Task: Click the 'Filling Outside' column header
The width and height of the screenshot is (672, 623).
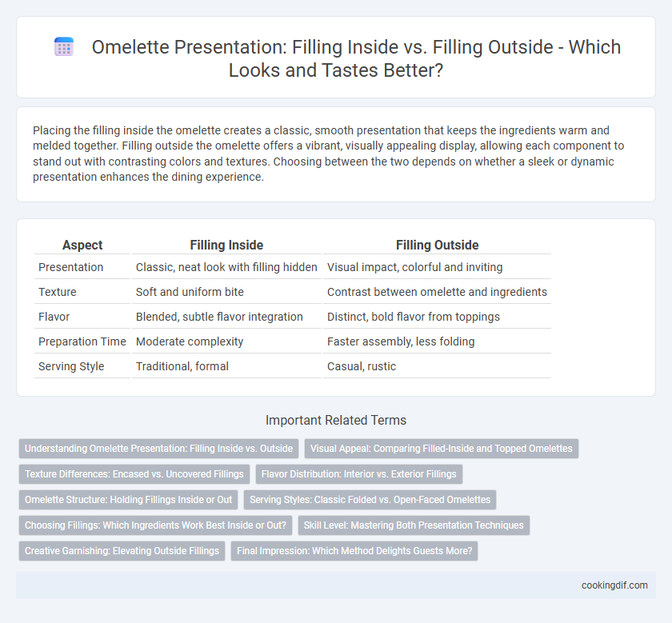Action: tap(437, 245)
